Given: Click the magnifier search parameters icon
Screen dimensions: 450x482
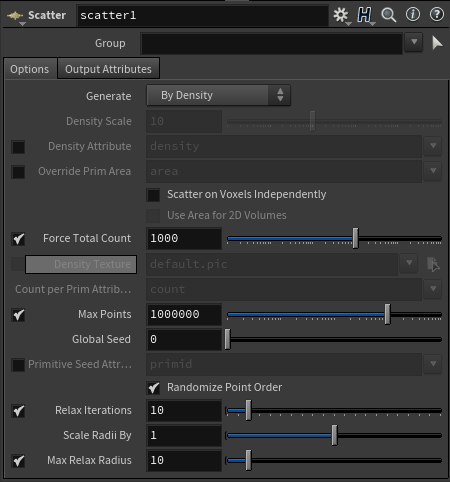Looking at the screenshot, I should tap(388, 15).
